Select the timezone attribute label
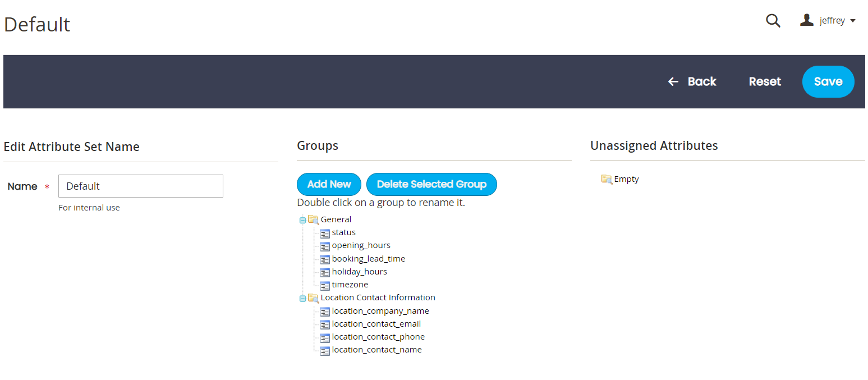 coord(350,285)
